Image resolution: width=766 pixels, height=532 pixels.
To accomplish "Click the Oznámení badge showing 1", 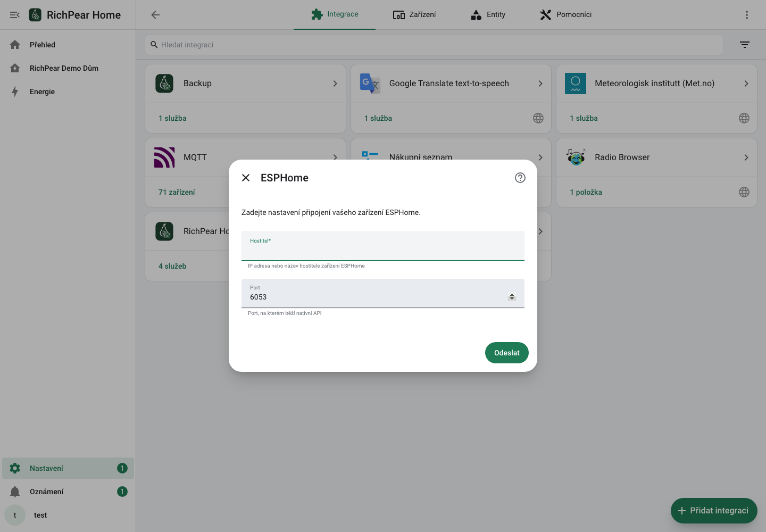I will (x=122, y=492).
